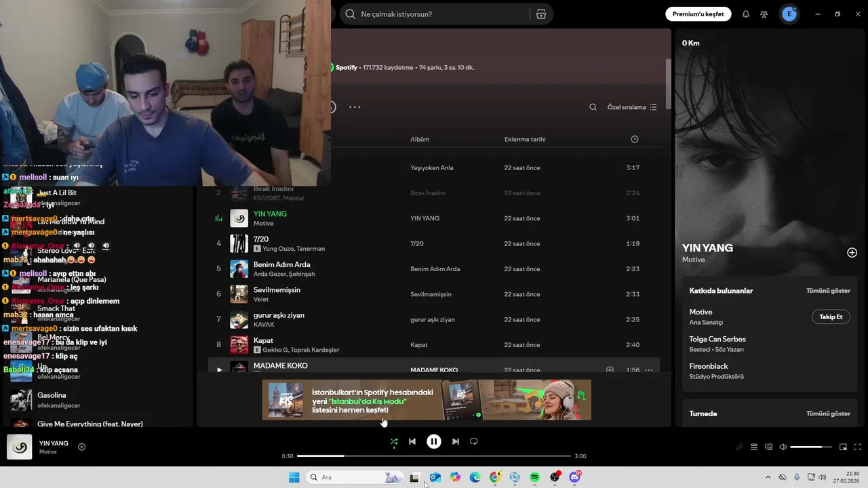Screen dimensions: 868x488
Task: Open Task View on taskbar
Action: point(414,477)
